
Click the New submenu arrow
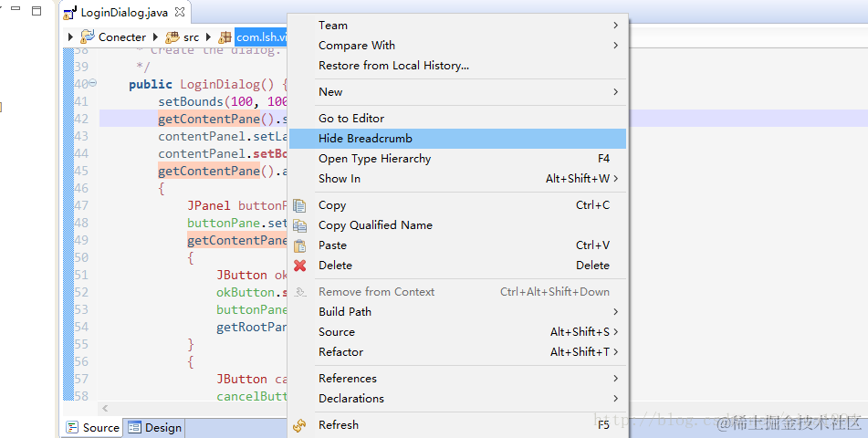point(615,92)
